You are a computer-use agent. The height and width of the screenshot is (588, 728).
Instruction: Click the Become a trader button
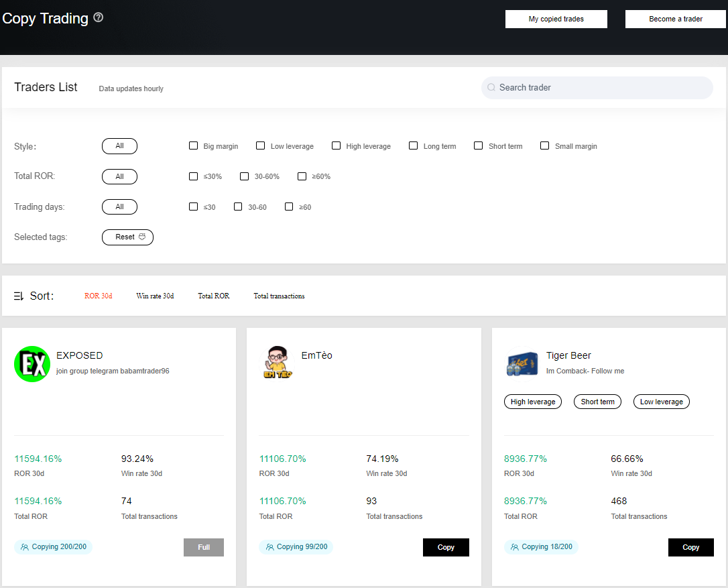(x=675, y=19)
